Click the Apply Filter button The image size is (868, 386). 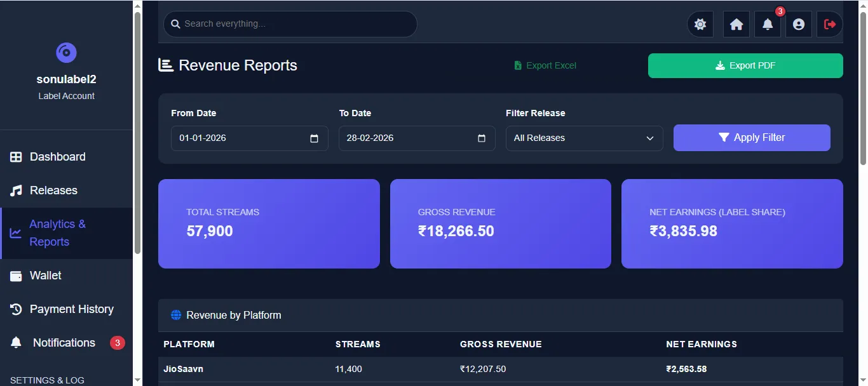coord(752,138)
